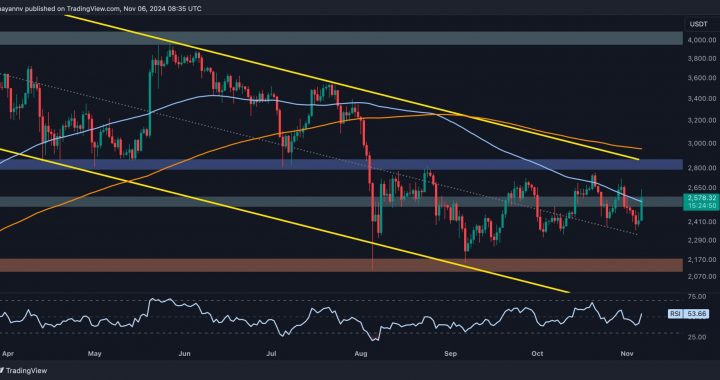The width and height of the screenshot is (720, 380).
Task: Click the May label on time axis
Action: 94,354
